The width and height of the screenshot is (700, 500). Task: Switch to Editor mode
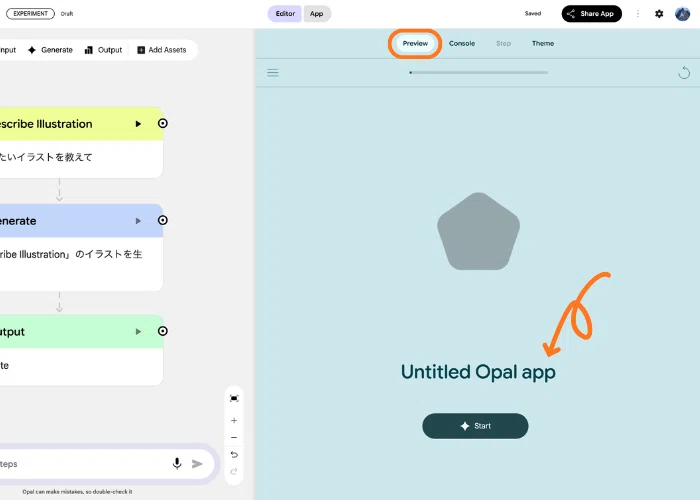[x=285, y=14]
